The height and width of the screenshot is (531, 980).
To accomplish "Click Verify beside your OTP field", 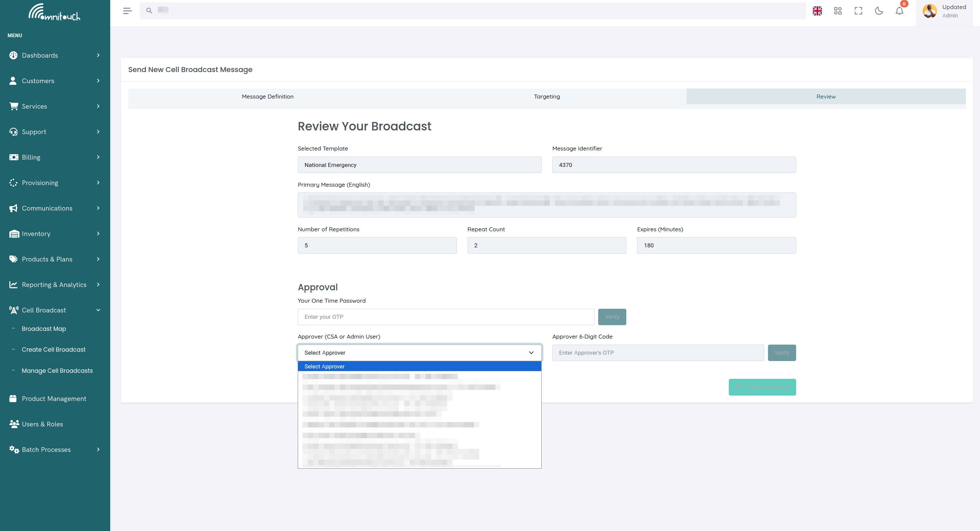I will click(x=612, y=317).
